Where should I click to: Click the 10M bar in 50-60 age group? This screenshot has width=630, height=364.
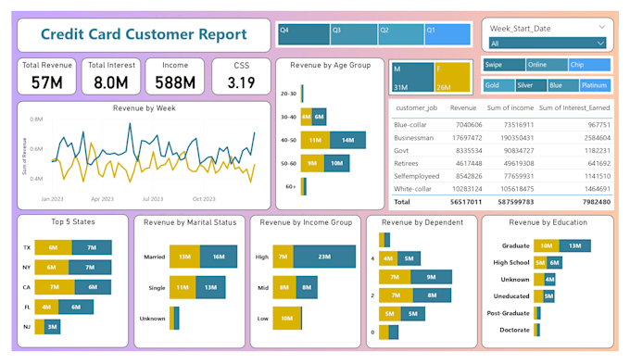(x=336, y=164)
